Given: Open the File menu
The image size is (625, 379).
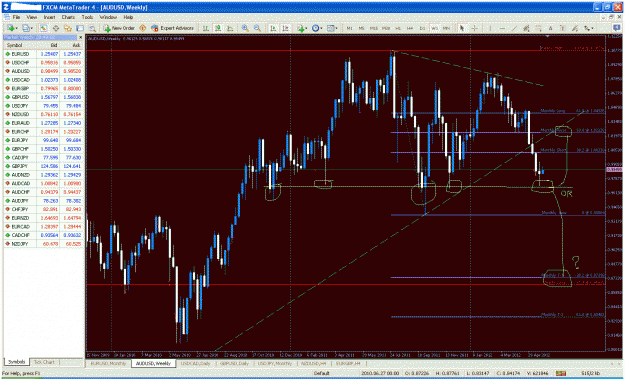Looking at the screenshot, I should (16, 18).
